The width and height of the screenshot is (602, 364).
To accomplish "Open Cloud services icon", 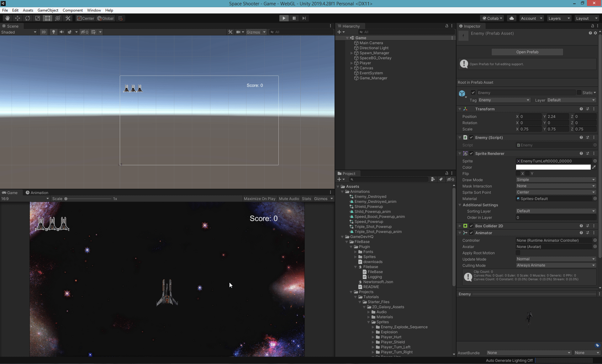I will coord(512,18).
